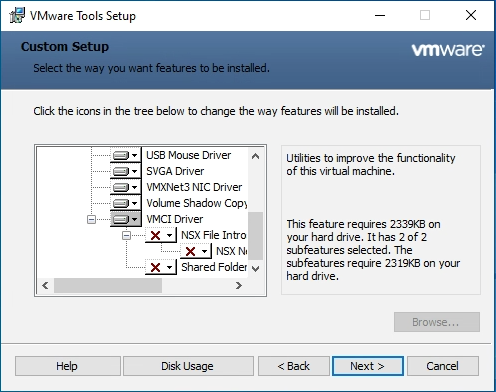Click the horizontal scroll left arrow
Screen dimensions: 496x392
coord(45,286)
